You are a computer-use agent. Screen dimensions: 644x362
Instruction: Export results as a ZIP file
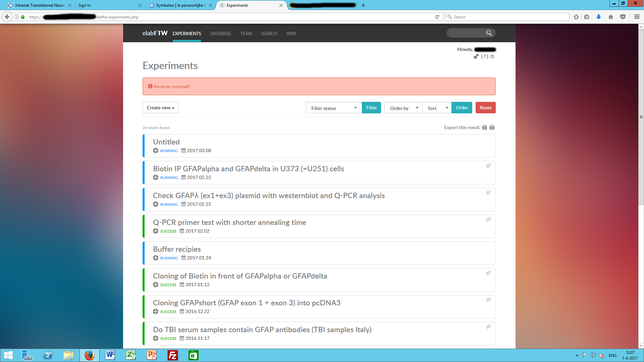click(484, 127)
